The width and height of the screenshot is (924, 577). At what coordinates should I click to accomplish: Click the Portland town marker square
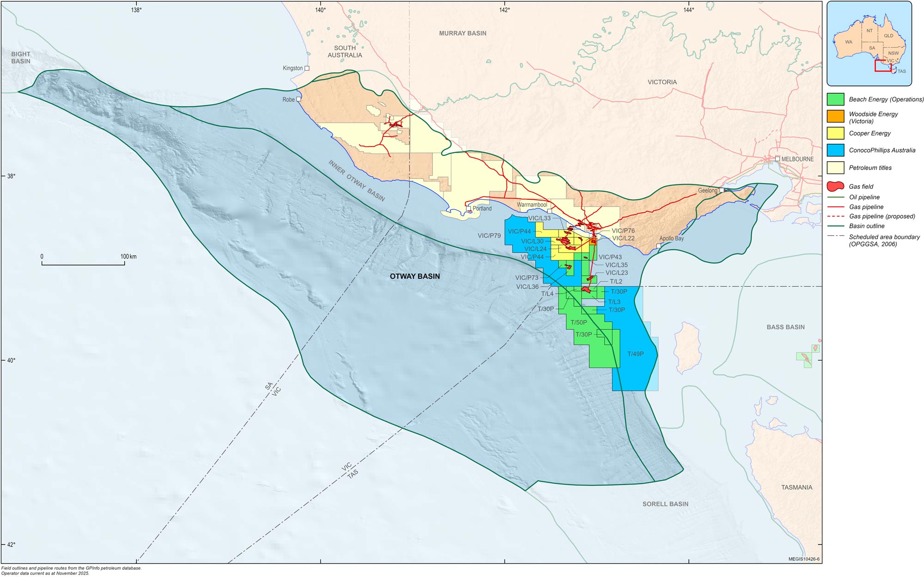(x=468, y=209)
